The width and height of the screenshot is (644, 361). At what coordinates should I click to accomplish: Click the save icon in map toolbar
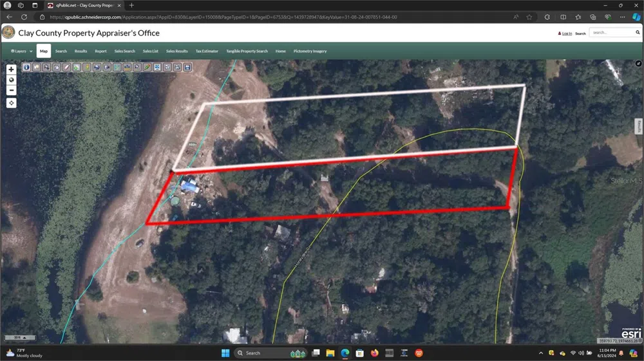tap(187, 67)
